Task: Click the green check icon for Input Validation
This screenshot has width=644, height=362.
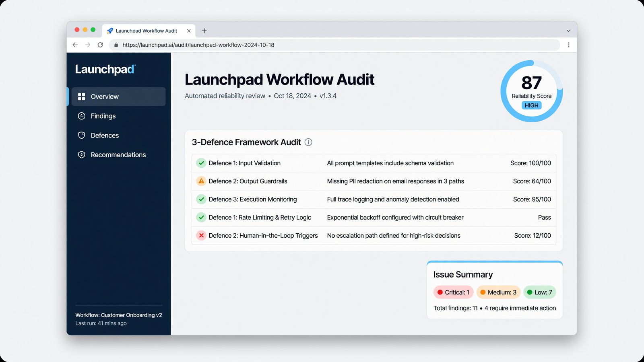Action: [x=201, y=163]
